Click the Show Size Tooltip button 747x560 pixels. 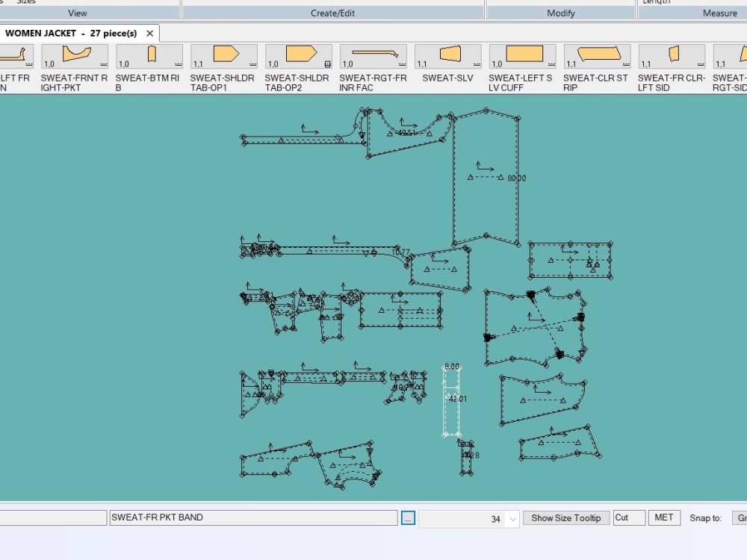click(x=566, y=518)
